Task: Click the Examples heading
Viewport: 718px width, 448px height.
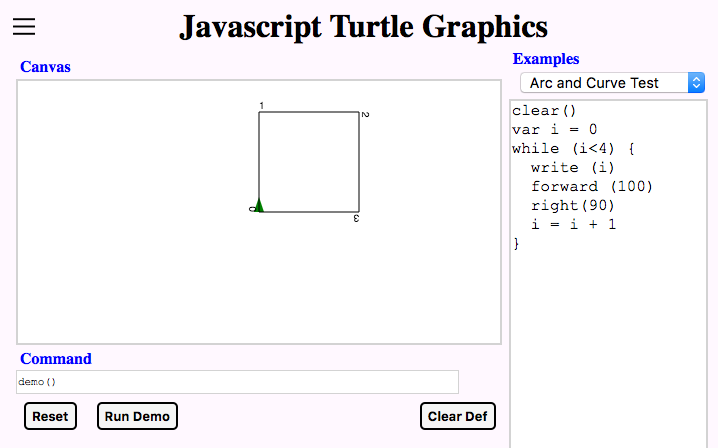Action: 546,59
